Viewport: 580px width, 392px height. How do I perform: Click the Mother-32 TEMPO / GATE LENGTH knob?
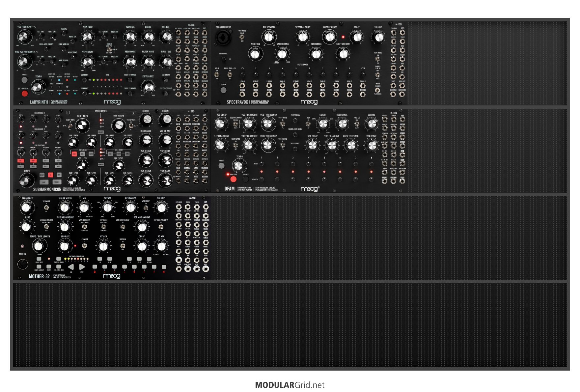(40, 246)
